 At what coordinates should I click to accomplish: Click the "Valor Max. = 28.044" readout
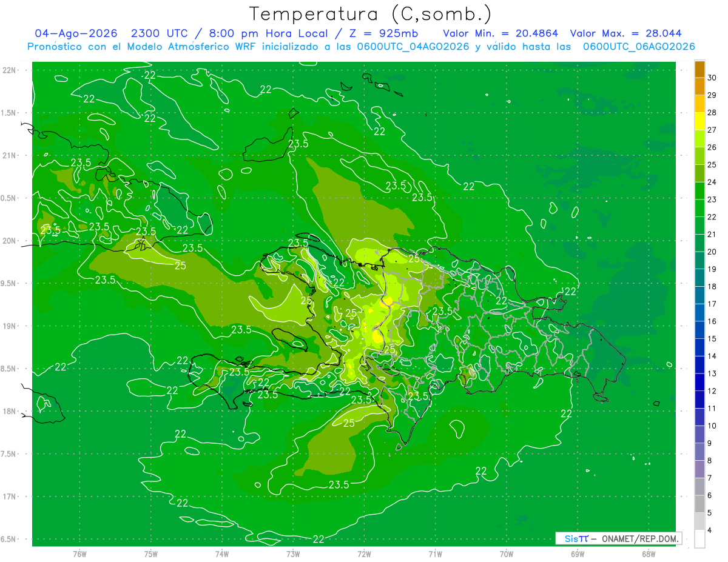[x=627, y=33]
